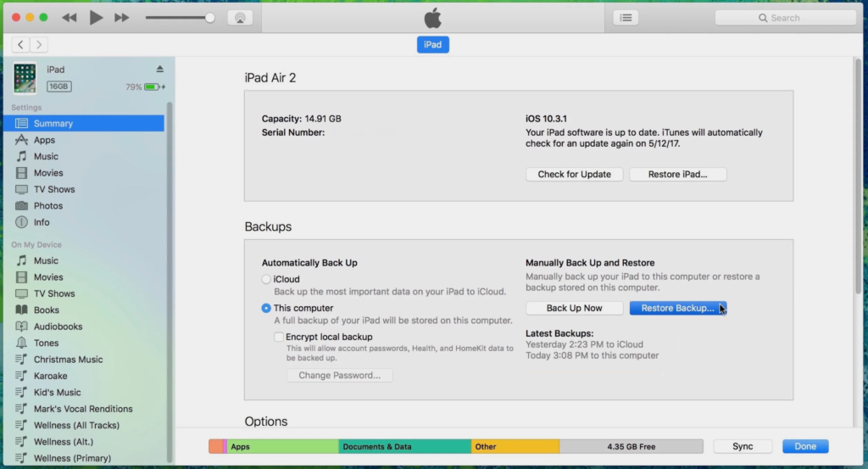Click the Search field
868x469 pixels.
pyautogui.click(x=786, y=18)
